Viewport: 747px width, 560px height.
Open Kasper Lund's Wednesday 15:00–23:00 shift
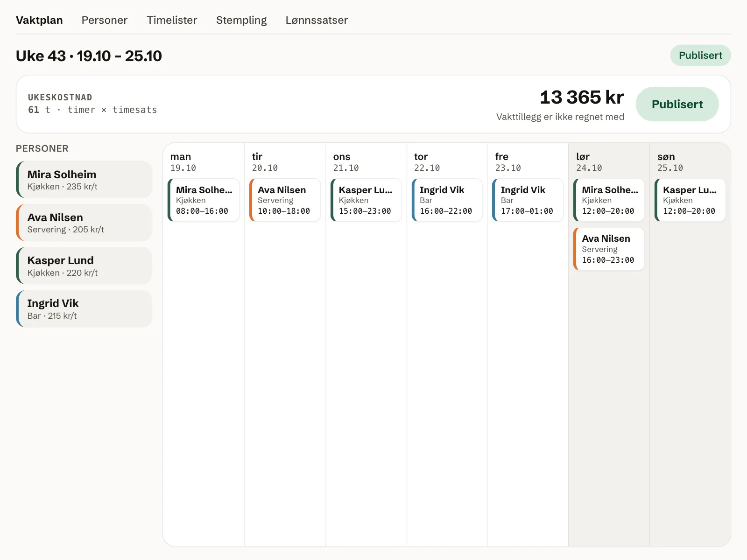tap(366, 200)
